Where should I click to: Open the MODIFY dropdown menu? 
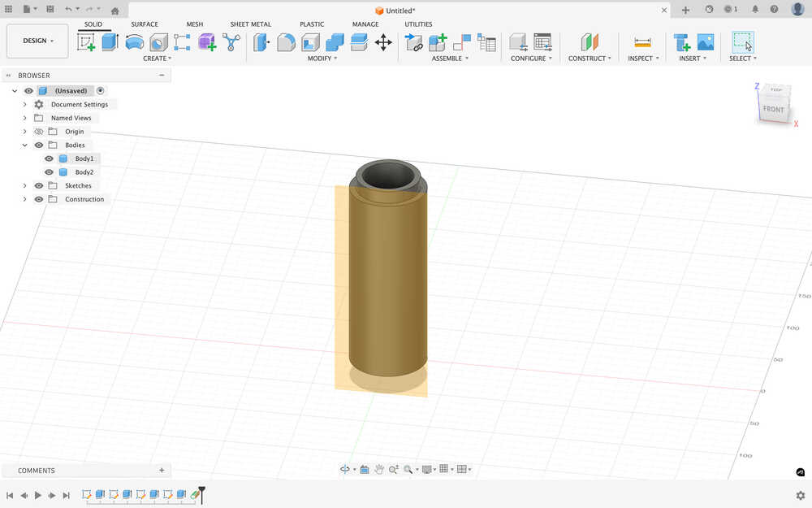(x=322, y=59)
